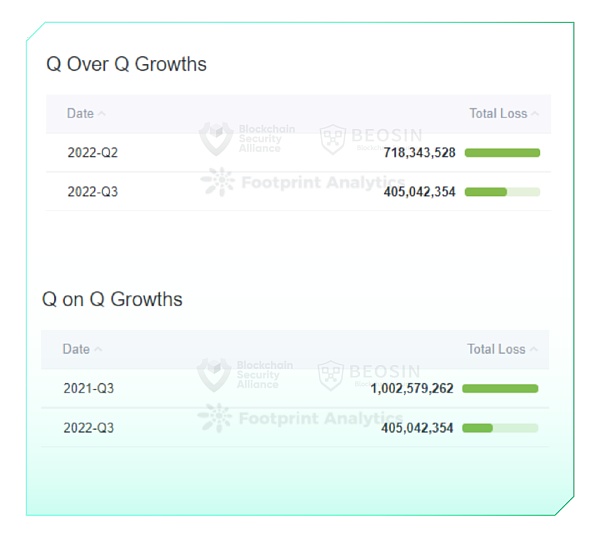Viewport: 600px width, 535px height.
Task: Sort Q on Q table by Total Loss arrow
Action: (533, 350)
